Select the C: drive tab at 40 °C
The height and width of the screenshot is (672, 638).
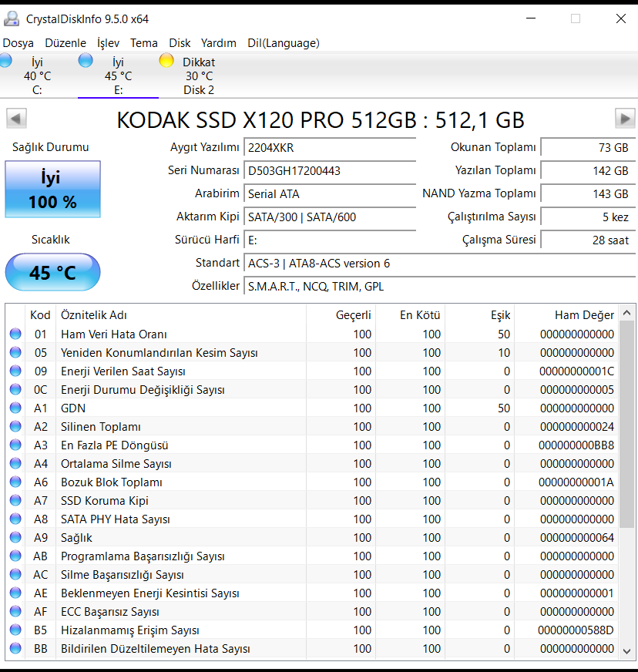(37, 76)
